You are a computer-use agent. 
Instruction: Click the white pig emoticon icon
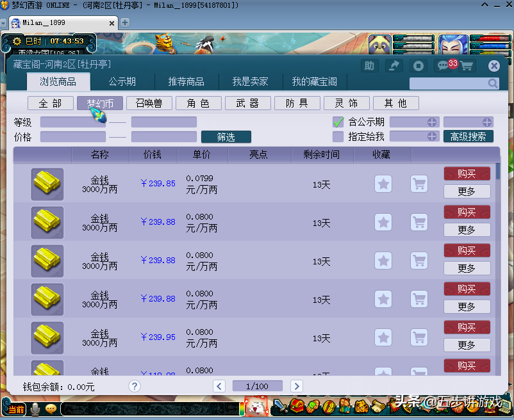point(257,407)
